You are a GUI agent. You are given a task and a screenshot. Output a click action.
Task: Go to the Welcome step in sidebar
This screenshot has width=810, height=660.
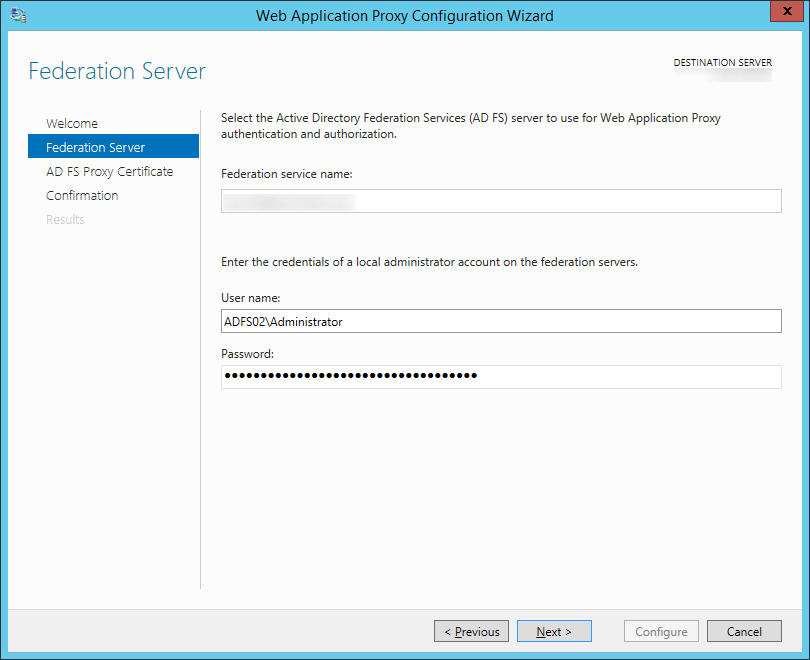coord(72,123)
